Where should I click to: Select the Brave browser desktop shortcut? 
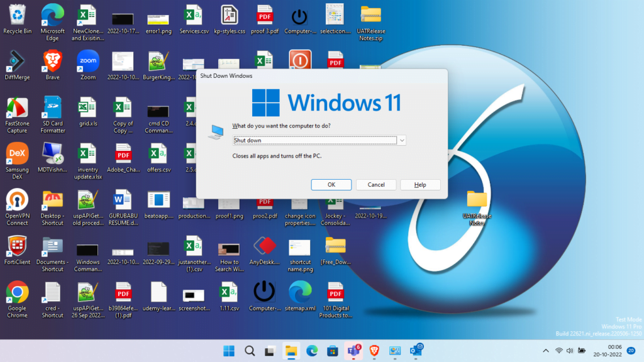(x=53, y=65)
